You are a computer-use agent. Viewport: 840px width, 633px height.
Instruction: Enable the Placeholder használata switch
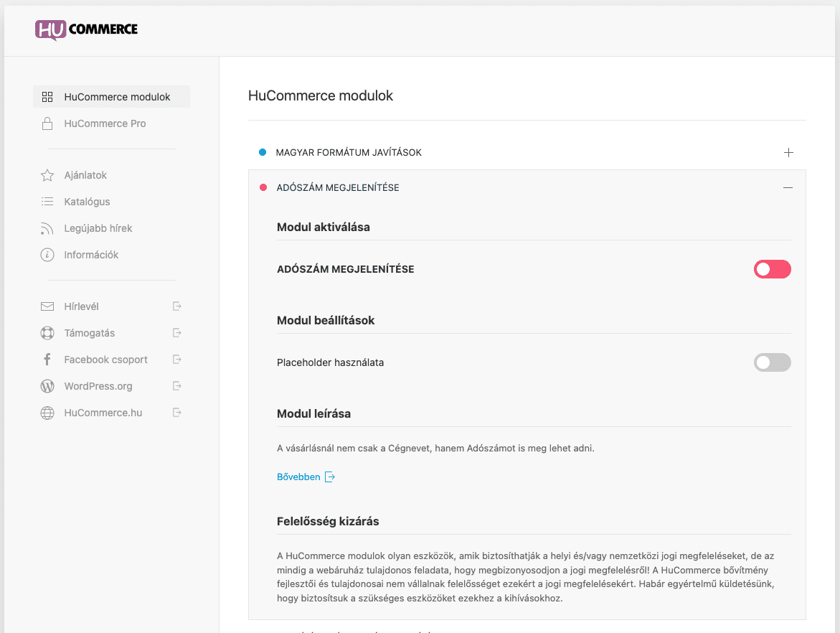point(772,362)
